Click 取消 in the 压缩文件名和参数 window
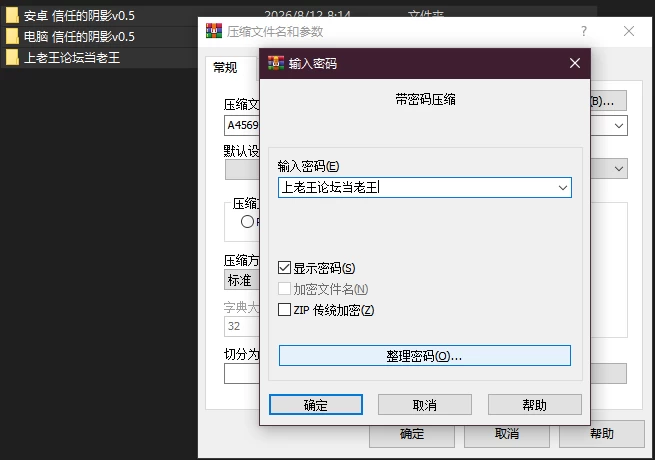Screen dimensions: 655x460 click(507, 435)
